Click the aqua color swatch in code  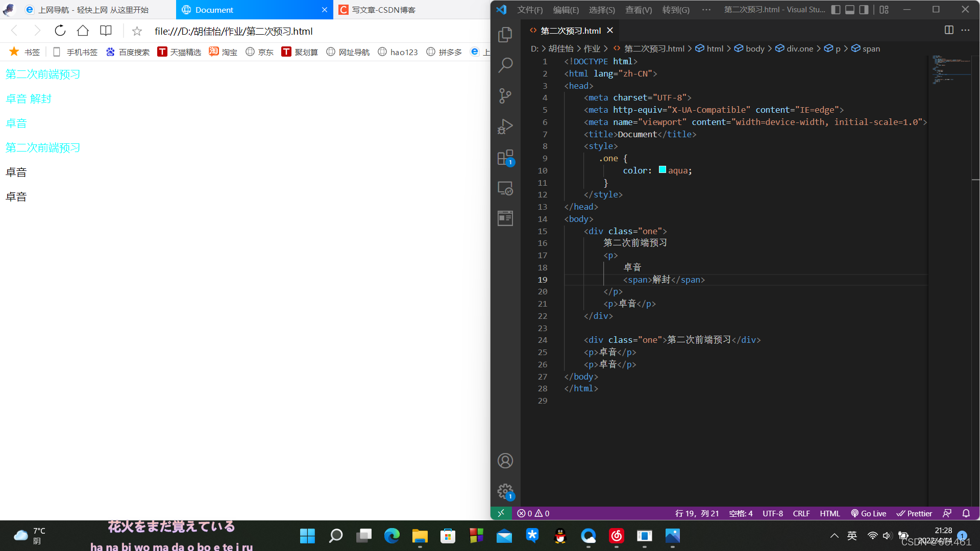pos(662,170)
